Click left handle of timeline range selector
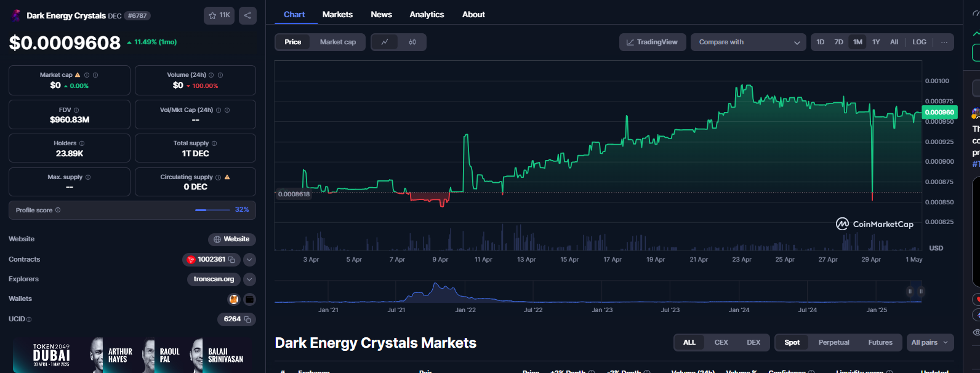Image resolution: width=980 pixels, height=373 pixels. 910,291
